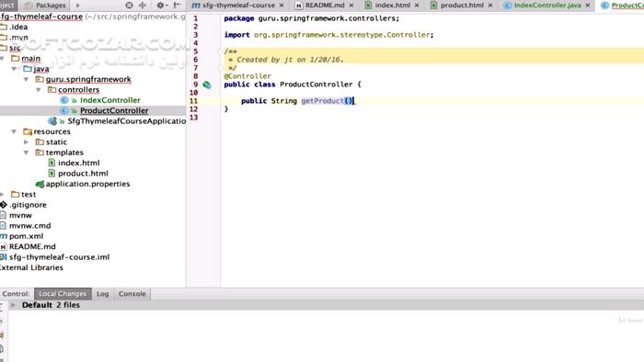
Task: Select the .gitignore file
Action: tap(28, 205)
